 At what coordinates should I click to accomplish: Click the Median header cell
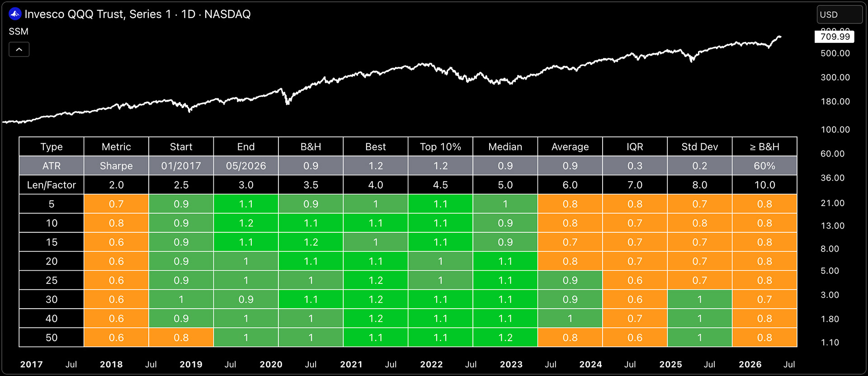[x=505, y=147]
